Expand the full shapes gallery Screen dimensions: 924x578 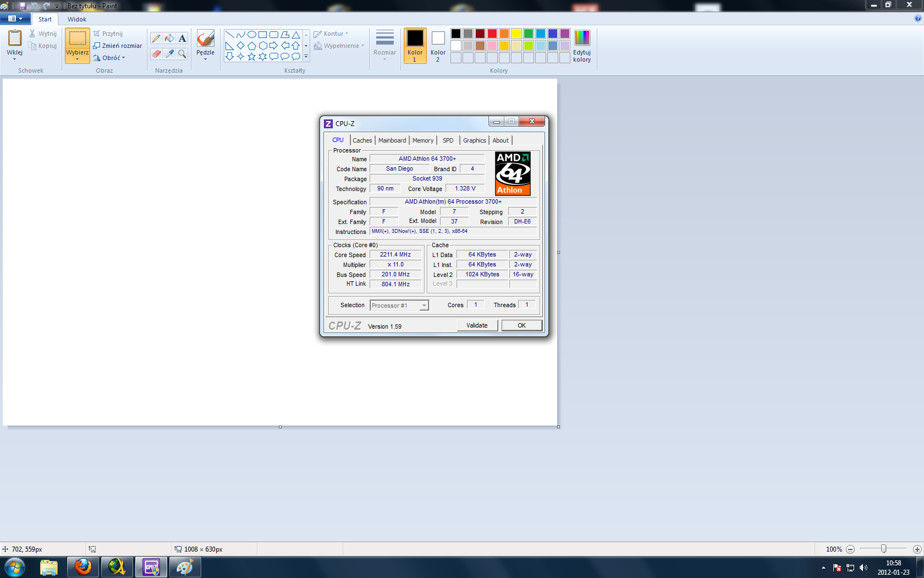pyautogui.click(x=306, y=57)
